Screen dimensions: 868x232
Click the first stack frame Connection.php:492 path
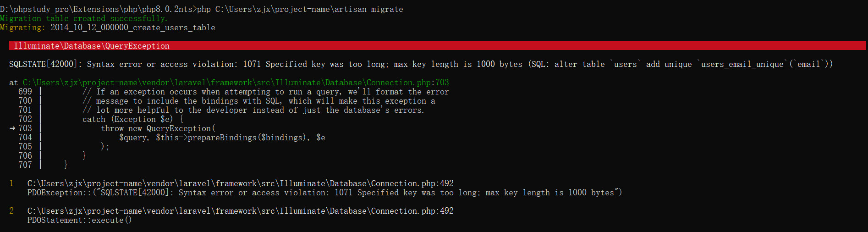240,183
